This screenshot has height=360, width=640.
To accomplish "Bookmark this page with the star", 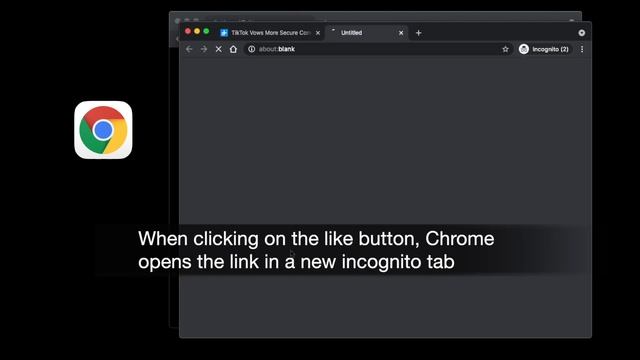I will tap(505, 49).
